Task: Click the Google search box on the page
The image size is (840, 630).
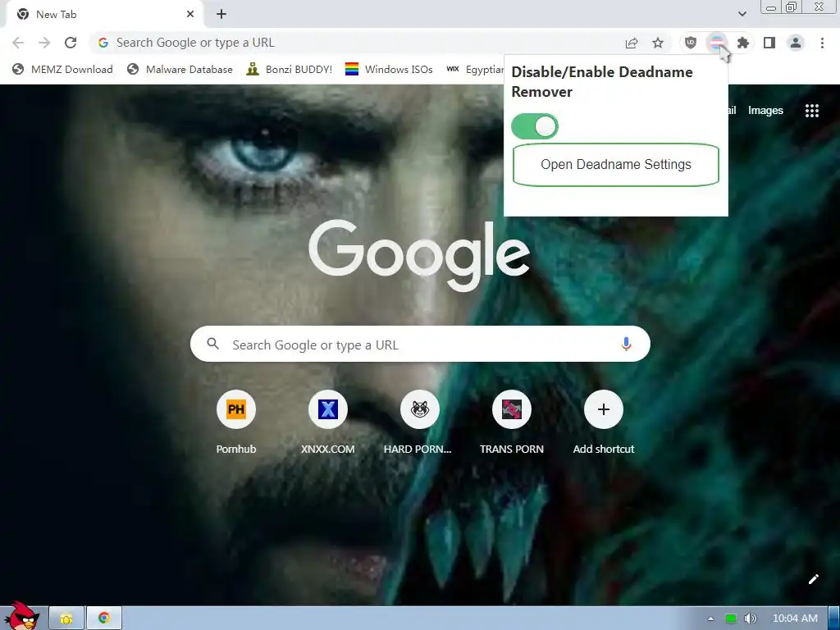Action: pyautogui.click(x=420, y=344)
